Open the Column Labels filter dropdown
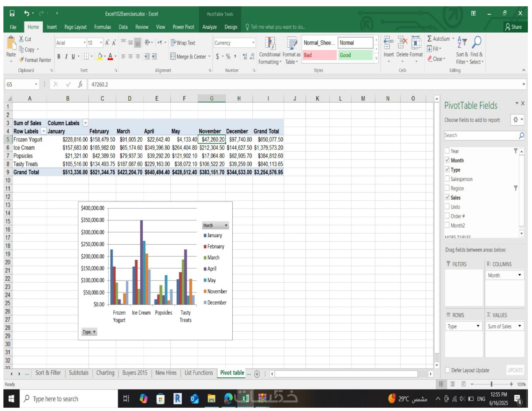This screenshot has width=532, height=411. (86, 123)
